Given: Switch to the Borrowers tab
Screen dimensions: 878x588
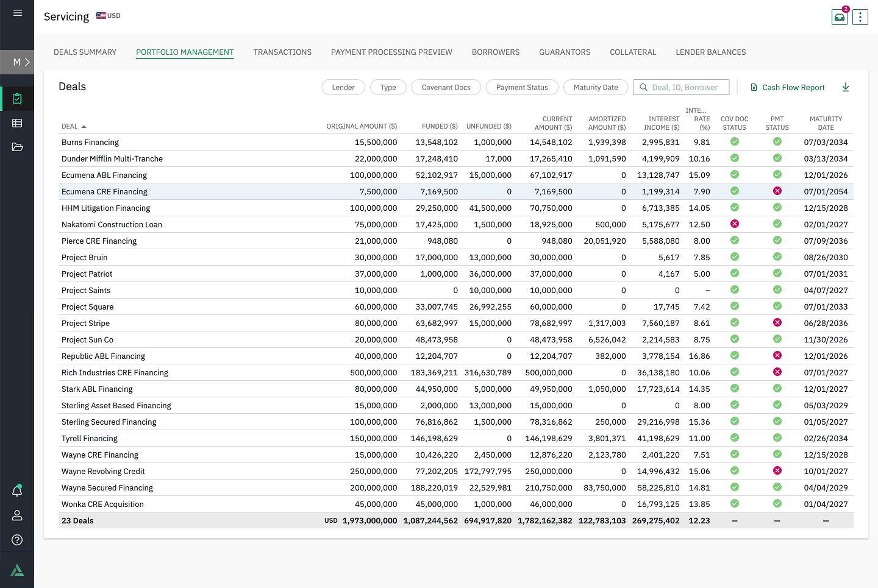Looking at the screenshot, I should [496, 52].
